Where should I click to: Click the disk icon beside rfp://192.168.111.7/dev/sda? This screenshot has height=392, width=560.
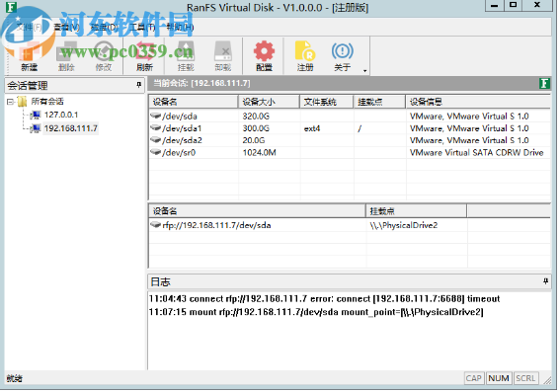coord(156,224)
